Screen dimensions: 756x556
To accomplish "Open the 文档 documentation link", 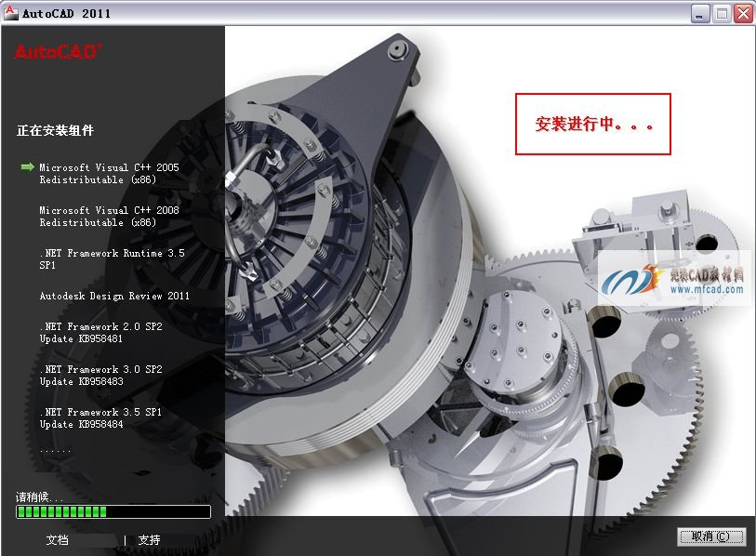I will point(57,539).
